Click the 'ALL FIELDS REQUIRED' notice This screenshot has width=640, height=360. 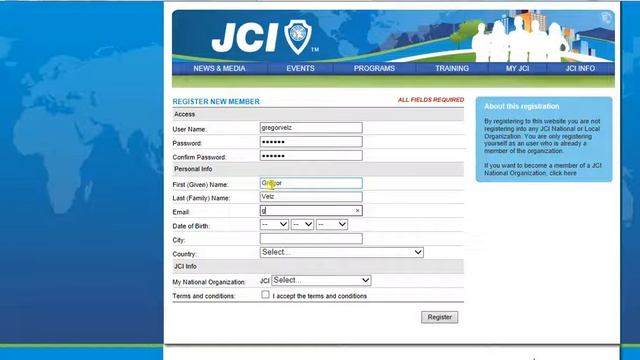tap(431, 100)
